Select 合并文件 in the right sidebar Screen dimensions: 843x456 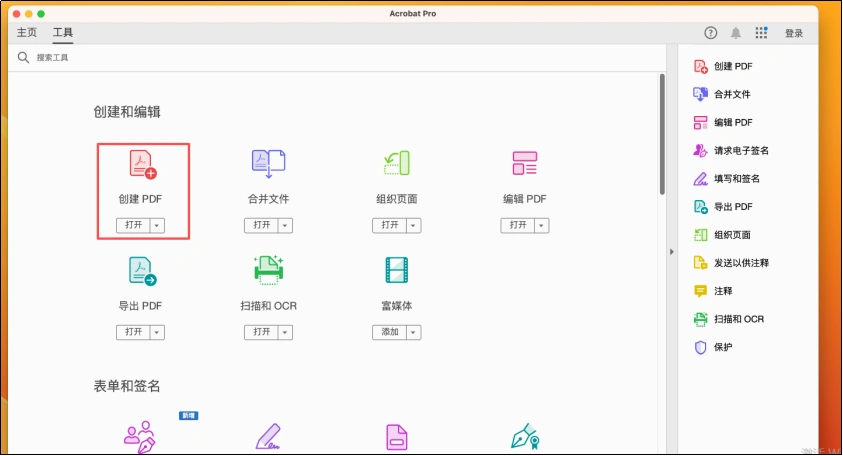point(723,94)
